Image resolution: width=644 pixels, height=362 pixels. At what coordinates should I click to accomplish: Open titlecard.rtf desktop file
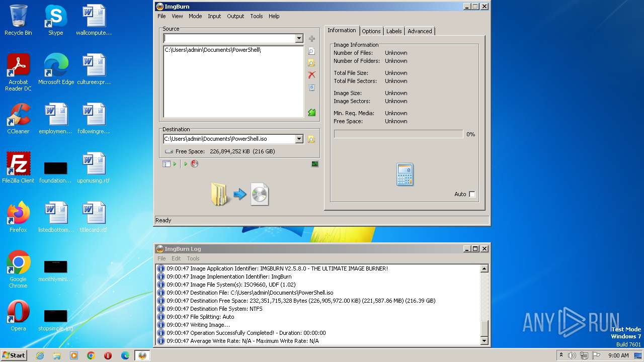click(x=94, y=217)
